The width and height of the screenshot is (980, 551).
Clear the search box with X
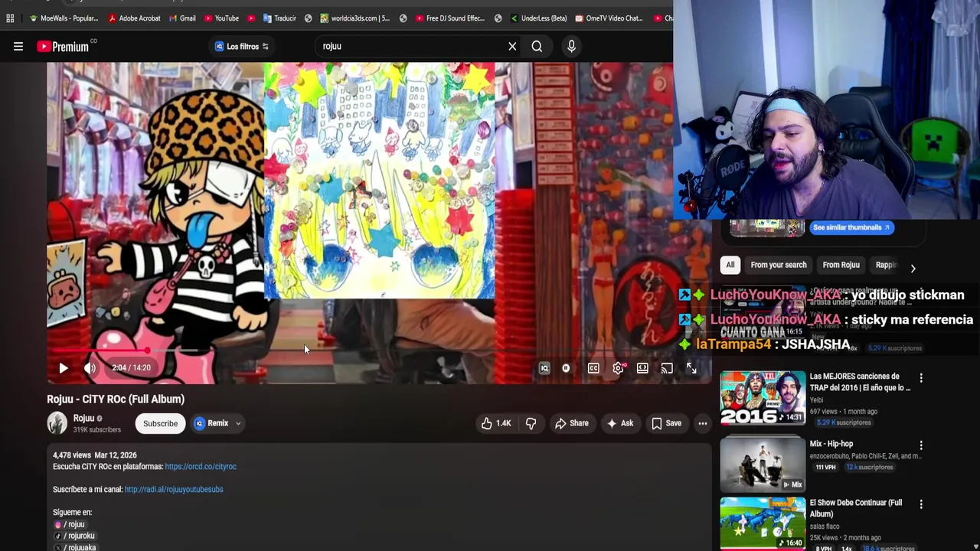click(x=512, y=47)
